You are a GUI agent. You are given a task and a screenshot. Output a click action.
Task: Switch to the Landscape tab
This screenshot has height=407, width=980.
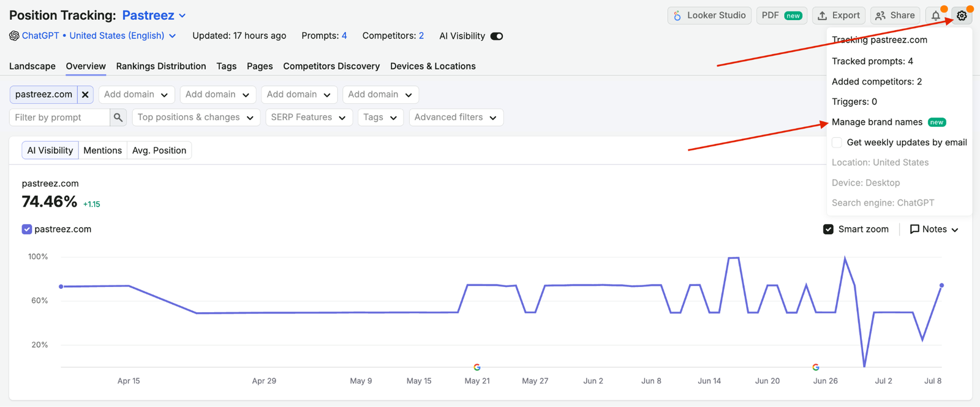(x=32, y=66)
